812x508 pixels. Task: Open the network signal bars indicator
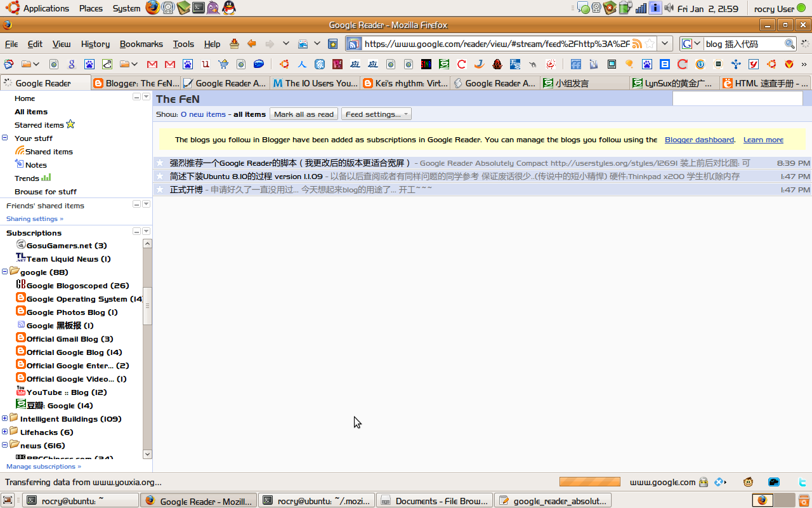pos(641,8)
